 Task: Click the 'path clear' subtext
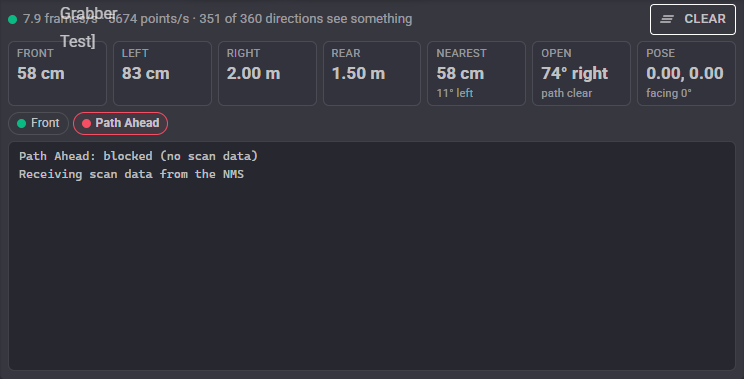coord(567,93)
